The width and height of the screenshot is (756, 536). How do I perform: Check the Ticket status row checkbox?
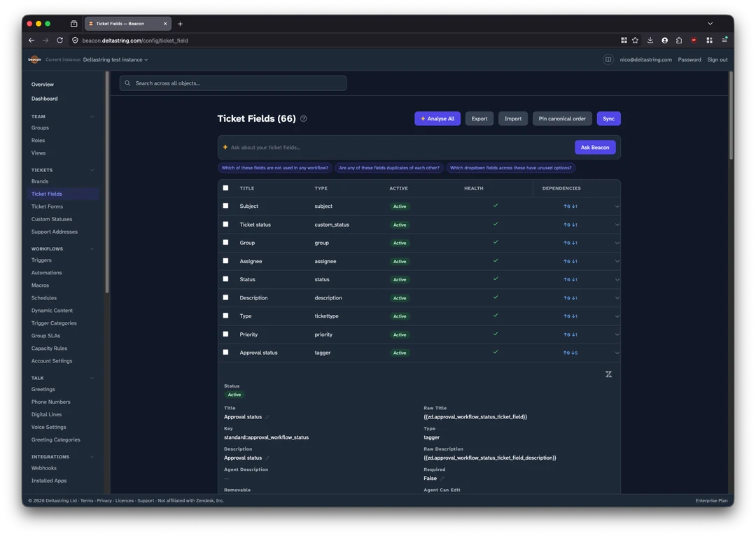(225, 224)
